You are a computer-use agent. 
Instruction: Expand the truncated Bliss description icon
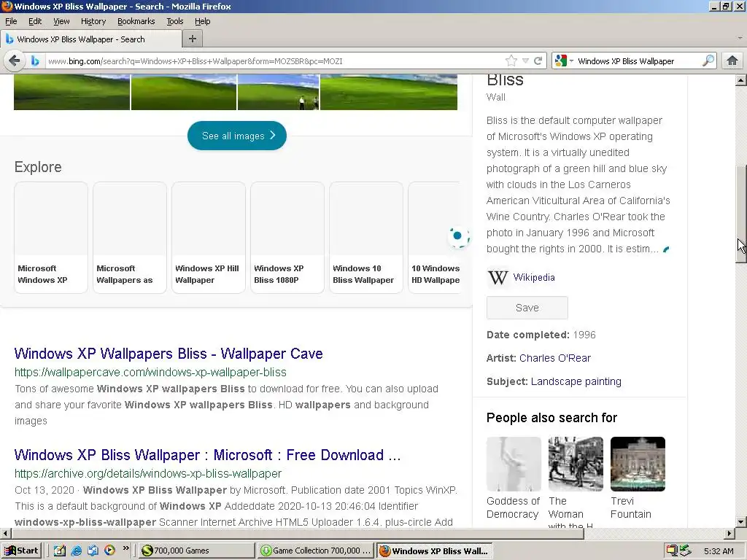coord(666,249)
